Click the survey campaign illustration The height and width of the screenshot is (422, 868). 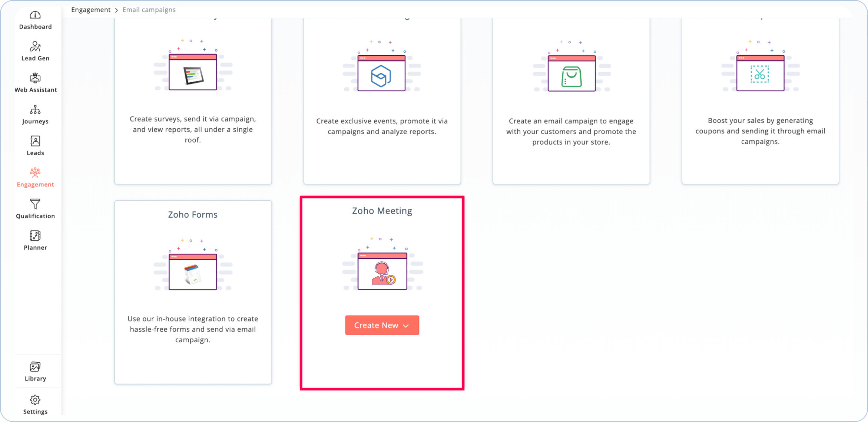(x=193, y=72)
